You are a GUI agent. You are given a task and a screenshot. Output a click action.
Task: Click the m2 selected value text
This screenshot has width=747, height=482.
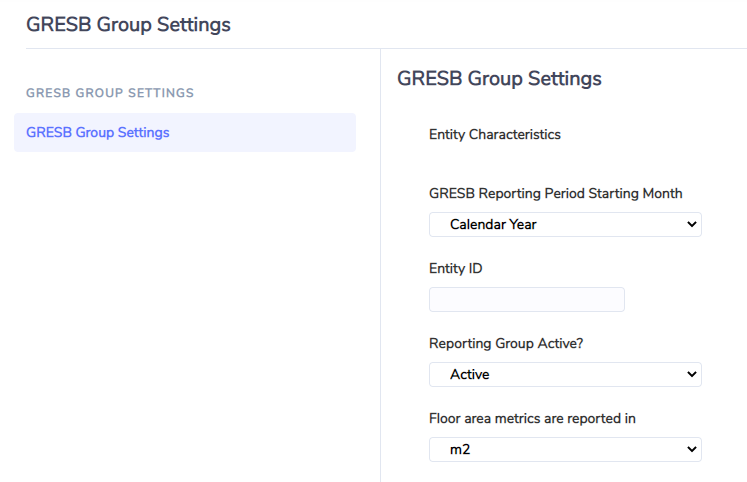point(460,449)
